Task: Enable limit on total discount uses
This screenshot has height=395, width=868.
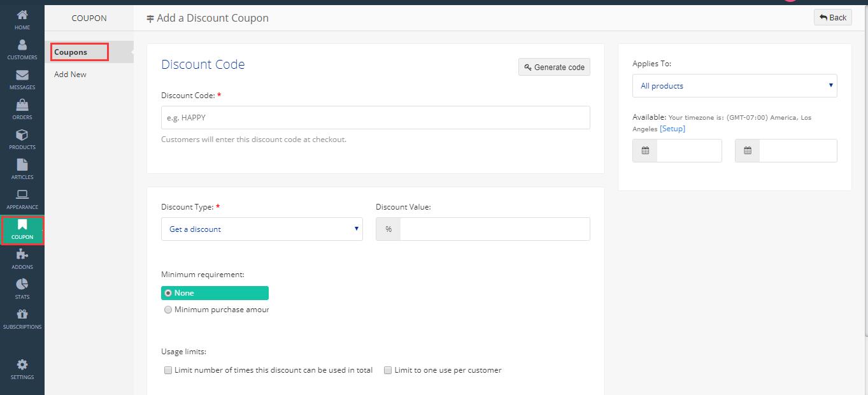Action: (x=168, y=370)
